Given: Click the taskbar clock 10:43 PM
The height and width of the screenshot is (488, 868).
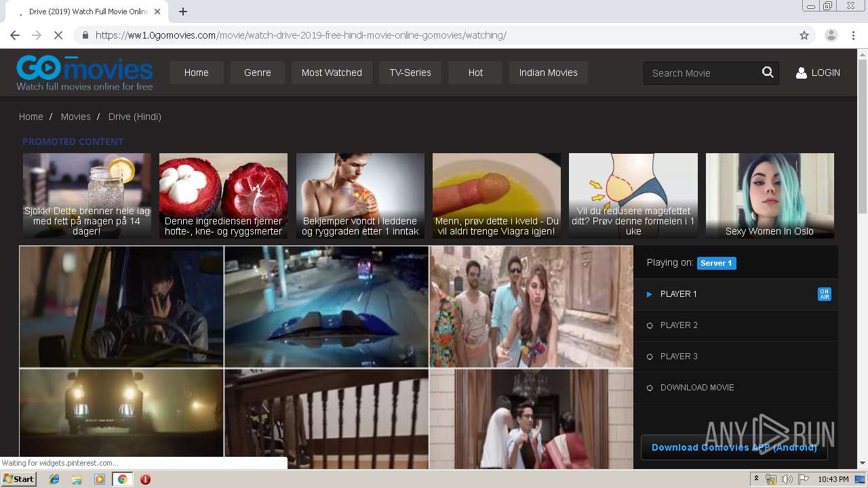Looking at the screenshot, I should point(833,479).
